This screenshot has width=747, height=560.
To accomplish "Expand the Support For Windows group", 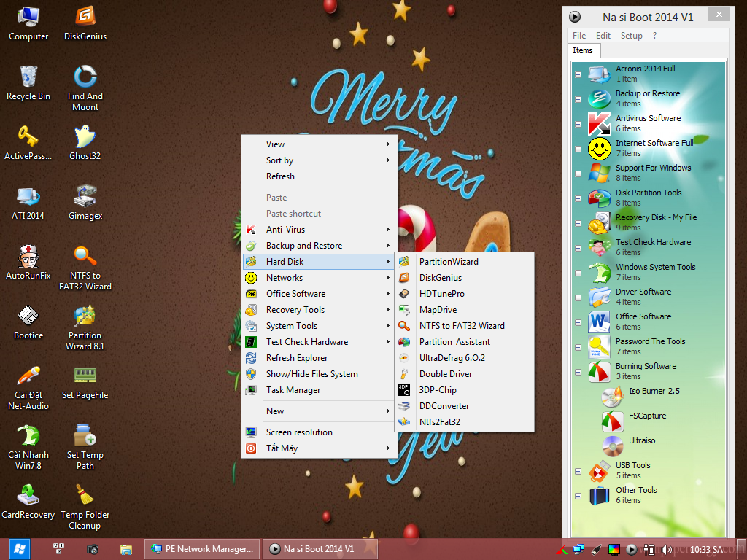I will point(578,174).
